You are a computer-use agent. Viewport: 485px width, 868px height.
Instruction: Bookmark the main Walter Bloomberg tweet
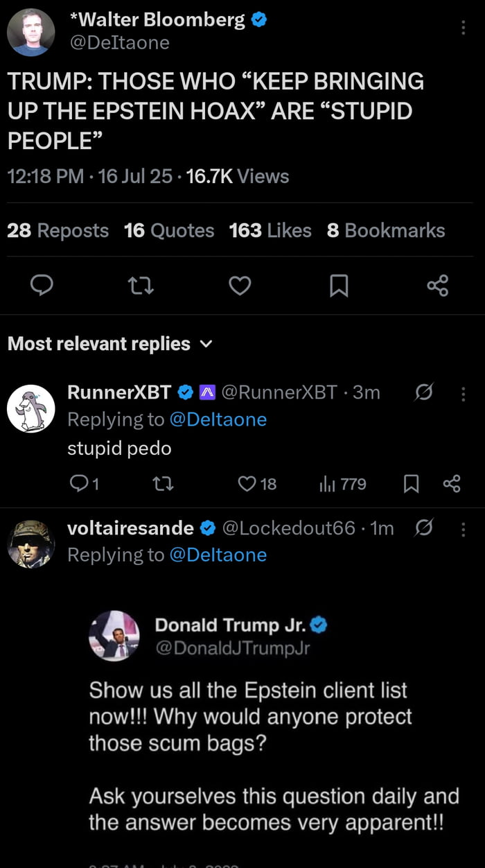click(339, 286)
